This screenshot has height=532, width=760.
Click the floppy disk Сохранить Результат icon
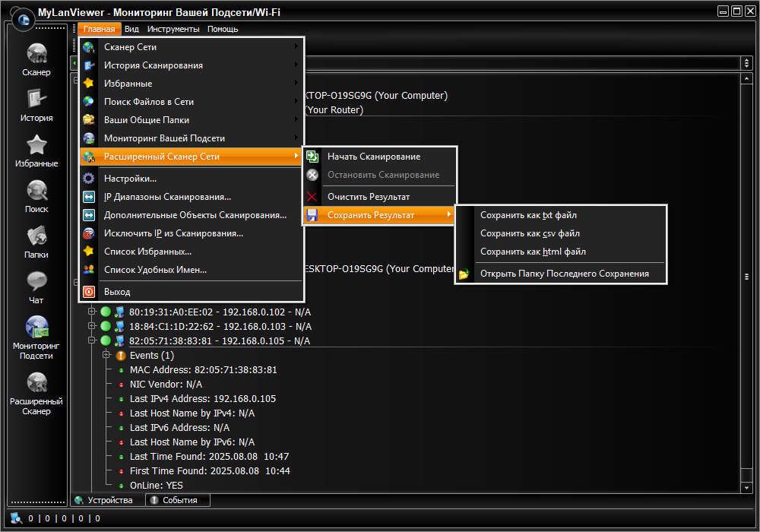click(312, 215)
